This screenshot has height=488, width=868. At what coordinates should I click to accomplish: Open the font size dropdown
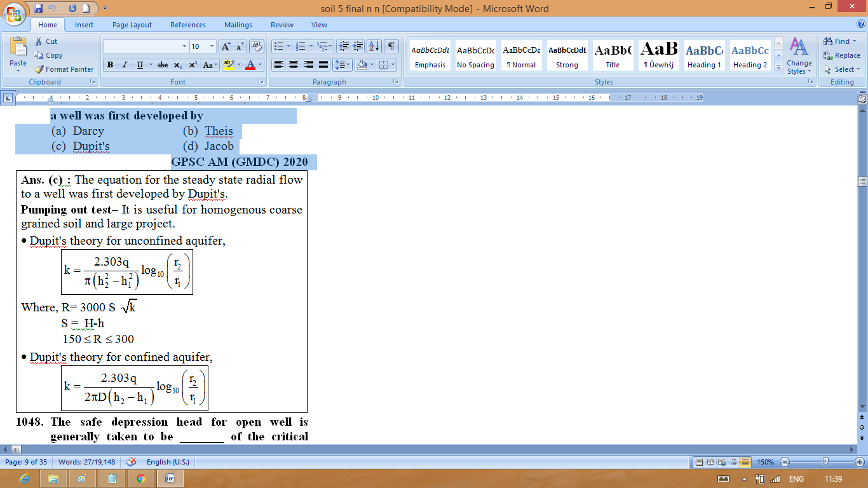coord(212,46)
